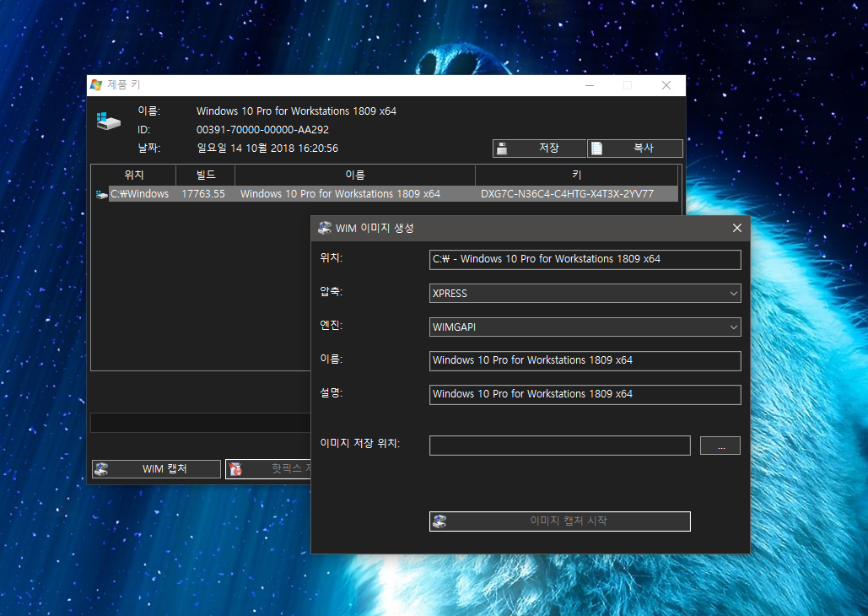Click the header name Windows 10 Pro for Workstations 1809 x64
The image size is (868, 616).
tap(296, 111)
